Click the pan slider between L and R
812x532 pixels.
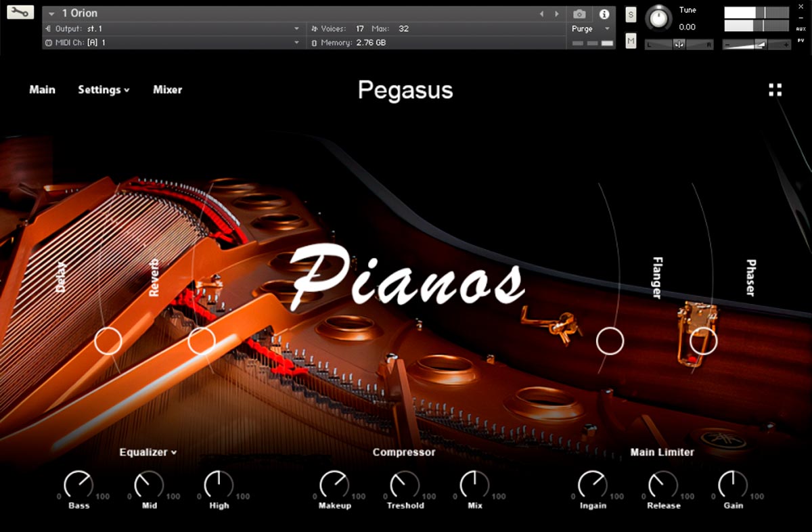(679, 44)
